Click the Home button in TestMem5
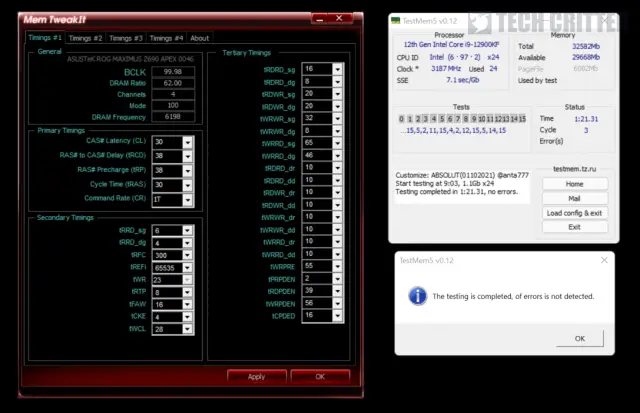This screenshot has width=640, height=413. (575, 184)
